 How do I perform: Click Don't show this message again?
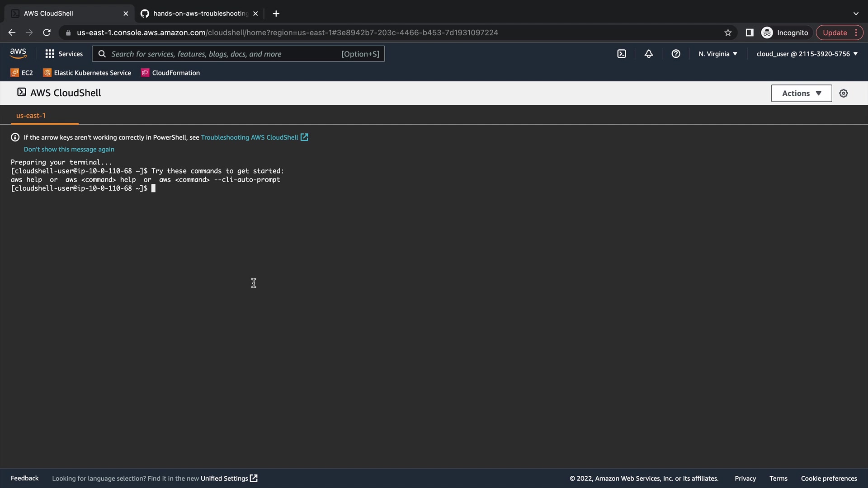(x=69, y=150)
